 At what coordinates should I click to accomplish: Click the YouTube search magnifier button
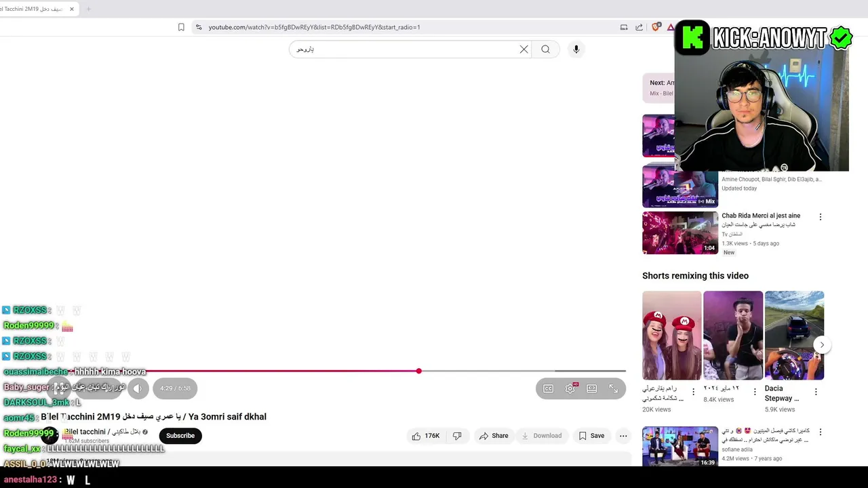545,49
